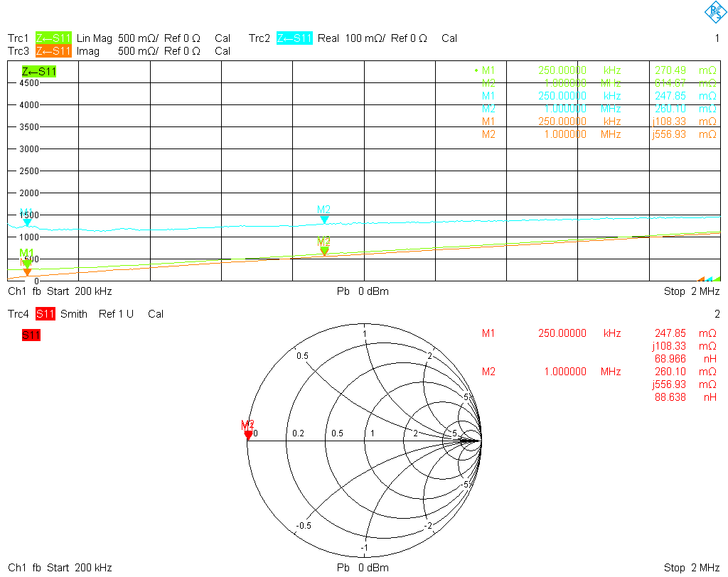This screenshot has width=728, height=577.
Task: Click red M1 inductance '68.966 nH'
Action: [685, 359]
